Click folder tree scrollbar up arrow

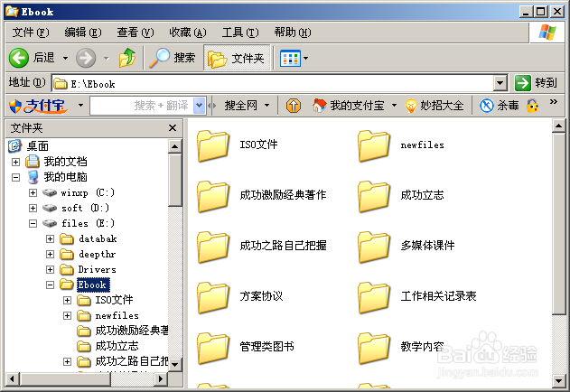pos(175,146)
